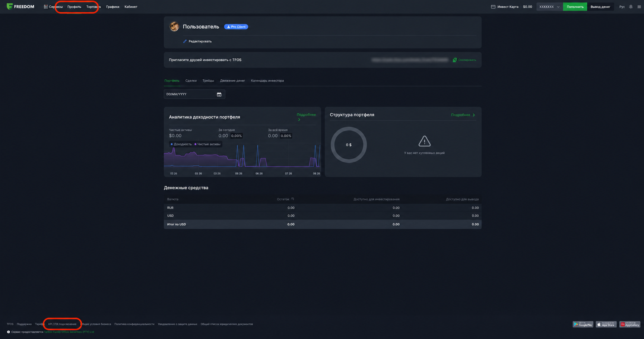Click the user avatar picture
Image resolution: width=644 pixels, height=339 pixels.
[x=174, y=26]
